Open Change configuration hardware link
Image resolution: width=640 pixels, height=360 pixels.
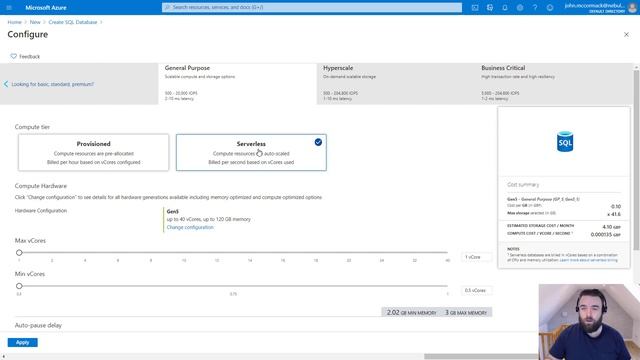click(190, 227)
